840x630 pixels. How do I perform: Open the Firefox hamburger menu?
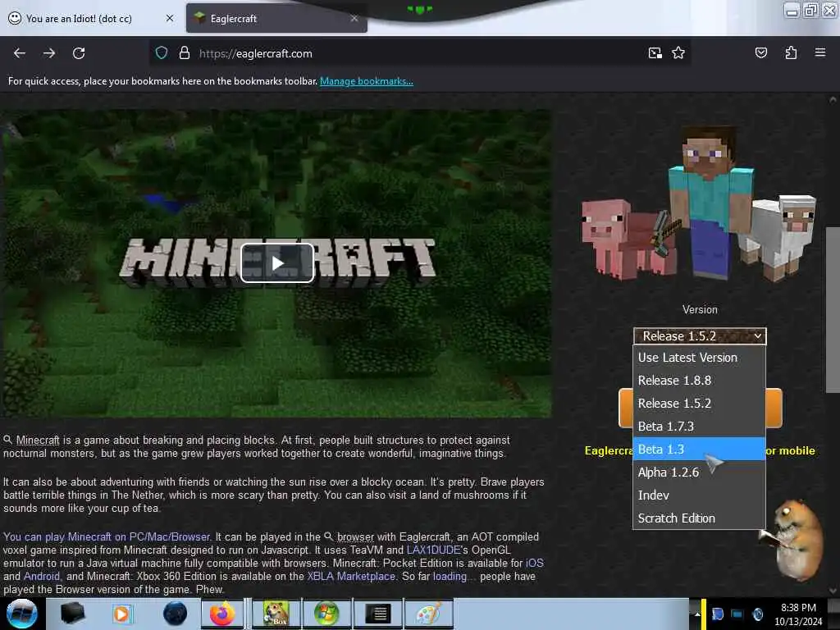click(x=819, y=52)
